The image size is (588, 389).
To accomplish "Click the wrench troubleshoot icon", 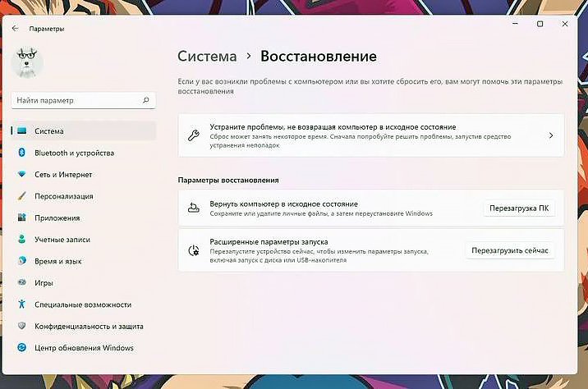I will pyautogui.click(x=194, y=135).
